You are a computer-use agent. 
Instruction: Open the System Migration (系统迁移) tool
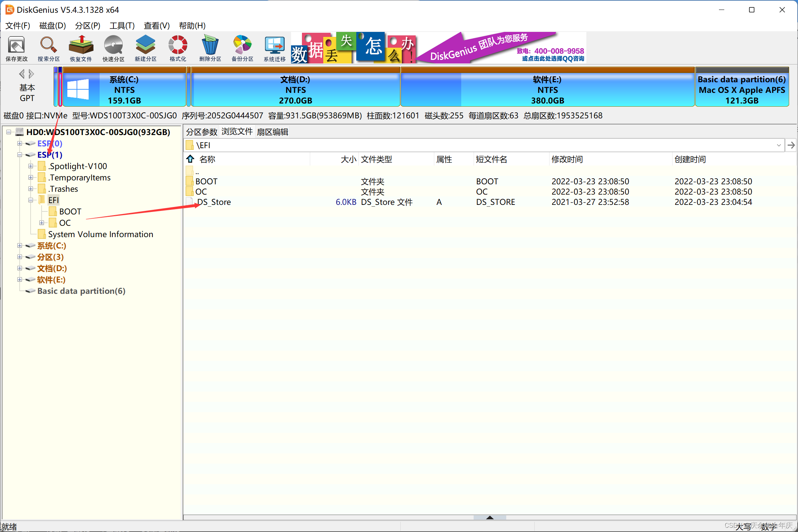(x=274, y=49)
